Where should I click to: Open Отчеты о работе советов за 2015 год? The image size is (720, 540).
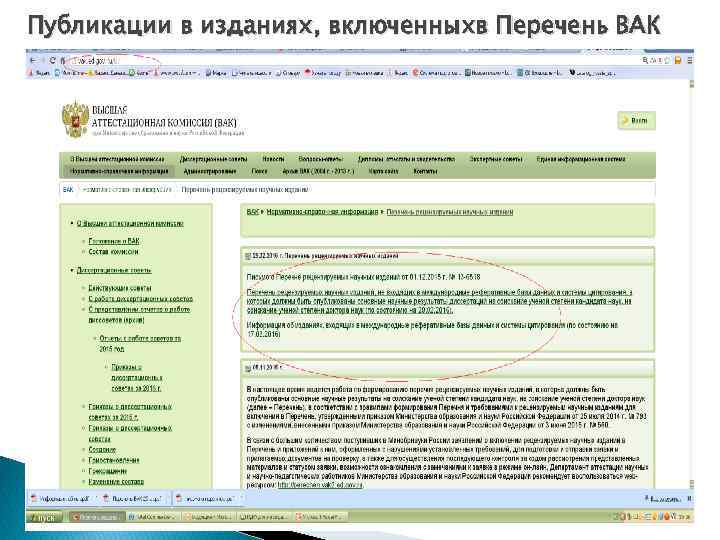point(140,343)
